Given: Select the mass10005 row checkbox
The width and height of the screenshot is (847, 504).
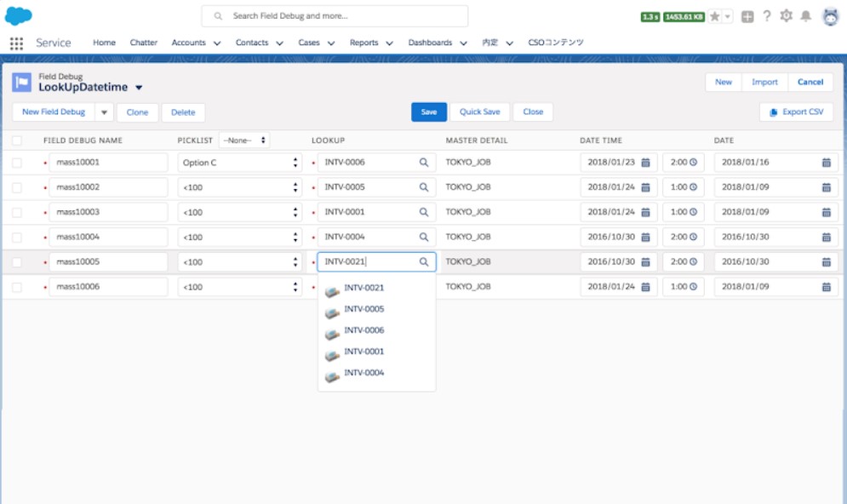Looking at the screenshot, I should pos(17,261).
